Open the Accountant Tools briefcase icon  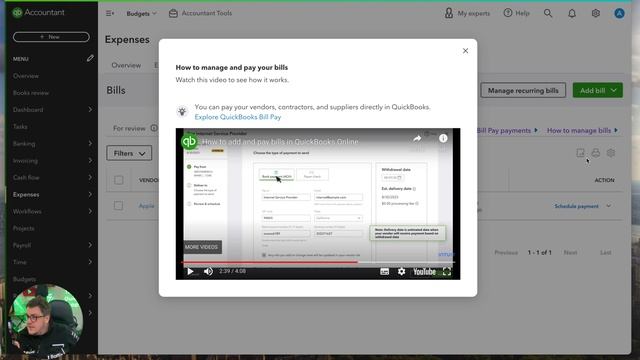point(173,13)
